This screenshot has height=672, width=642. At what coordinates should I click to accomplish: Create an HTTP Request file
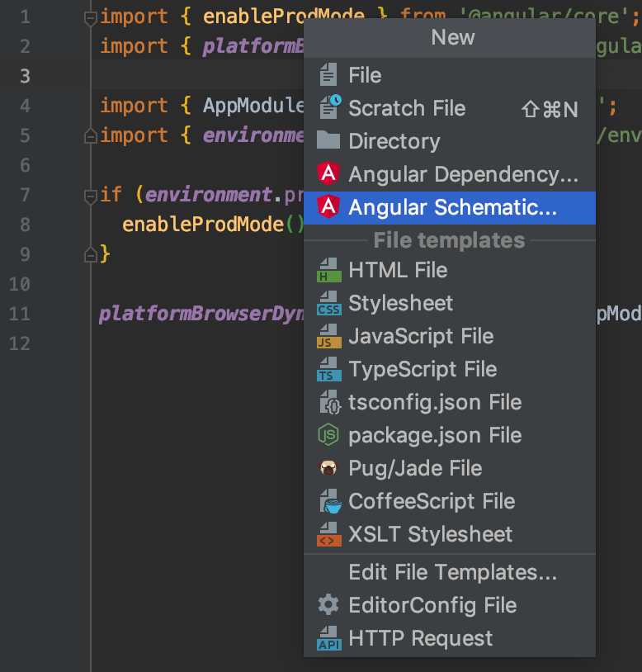pos(449,638)
